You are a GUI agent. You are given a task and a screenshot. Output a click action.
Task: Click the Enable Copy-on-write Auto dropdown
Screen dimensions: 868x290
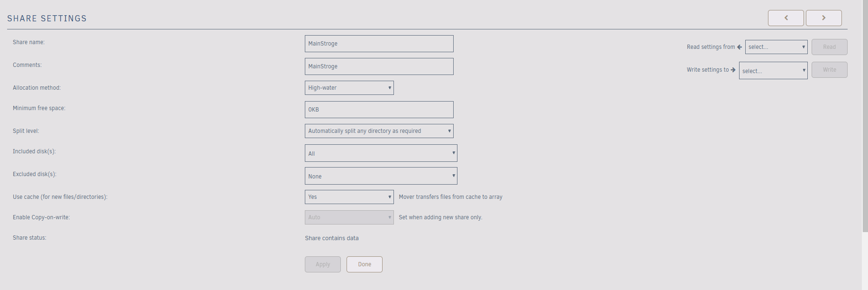point(349,217)
